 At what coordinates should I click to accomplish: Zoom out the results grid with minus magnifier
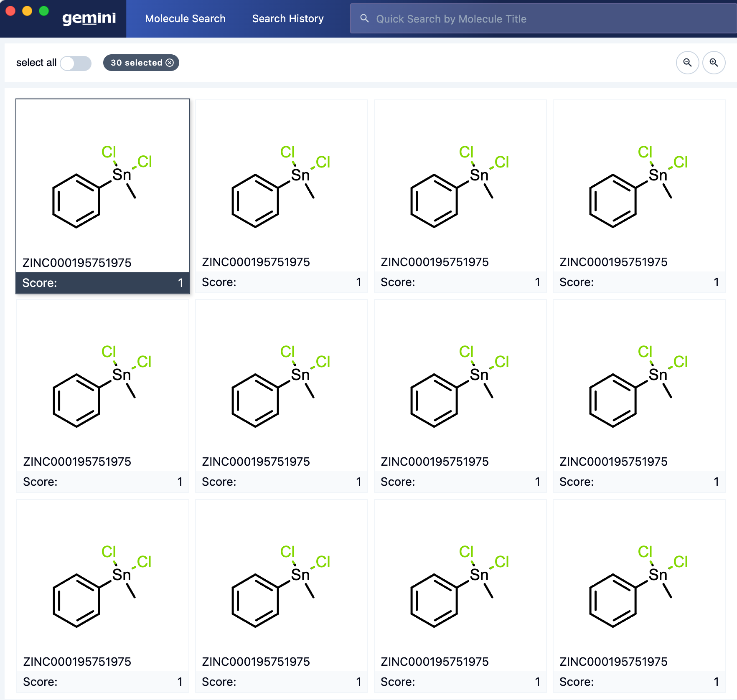pos(687,63)
